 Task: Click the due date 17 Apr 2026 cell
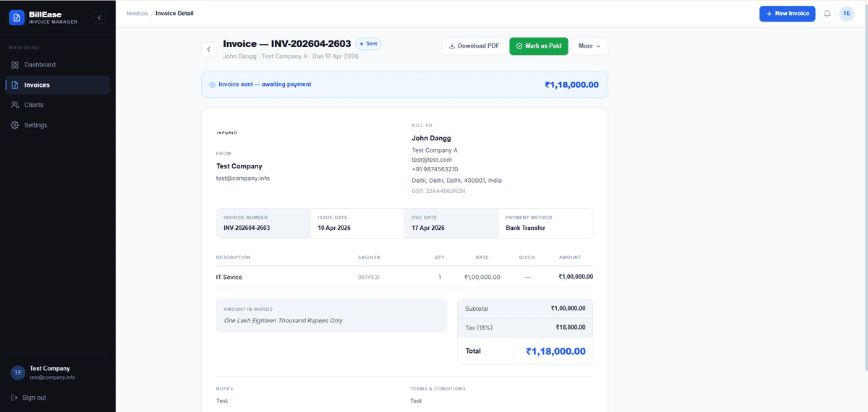[451, 223]
